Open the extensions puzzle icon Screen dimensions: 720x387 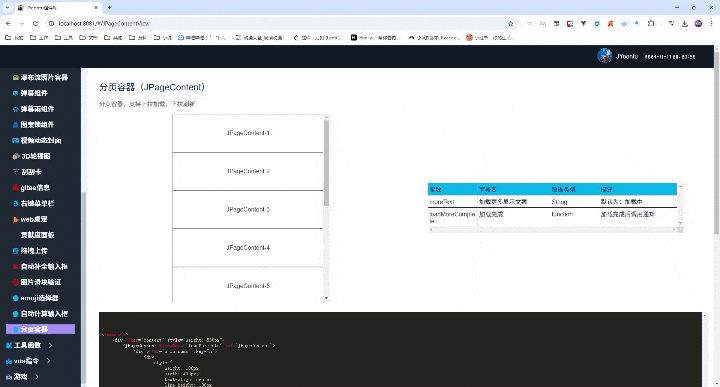point(651,23)
